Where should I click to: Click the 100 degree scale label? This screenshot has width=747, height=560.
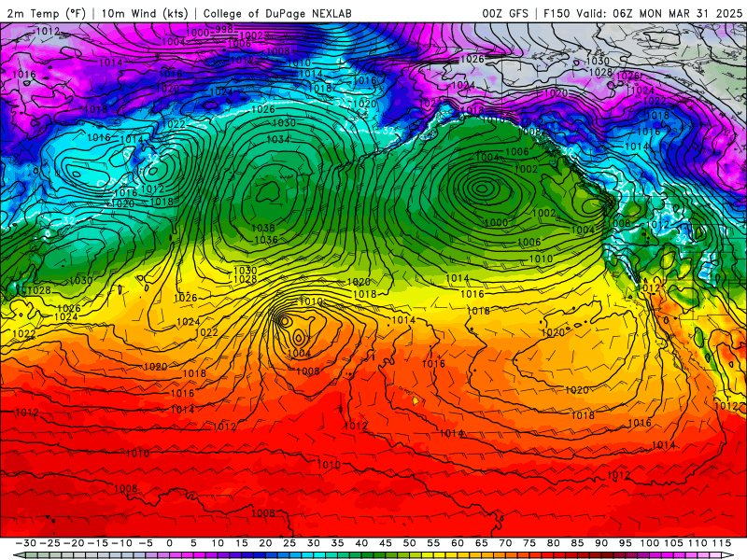click(x=649, y=543)
